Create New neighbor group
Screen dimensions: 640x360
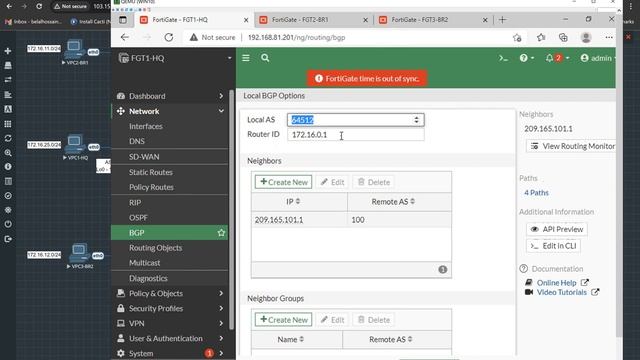pyautogui.click(x=283, y=320)
